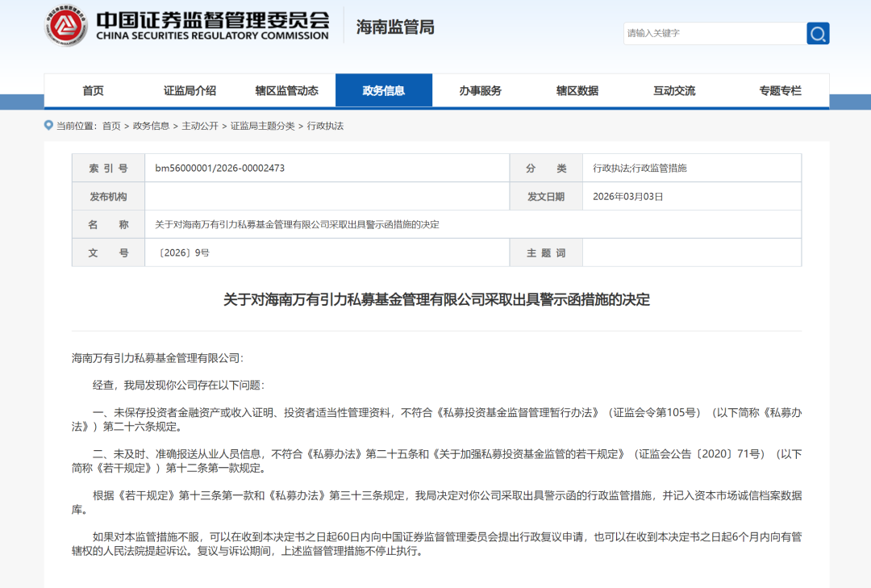
Task: Click the 主题词 label cell
Action: click(x=546, y=253)
